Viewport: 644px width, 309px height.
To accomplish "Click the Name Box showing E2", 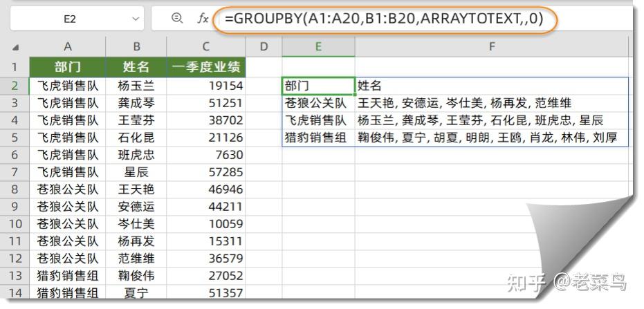I will [x=77, y=19].
